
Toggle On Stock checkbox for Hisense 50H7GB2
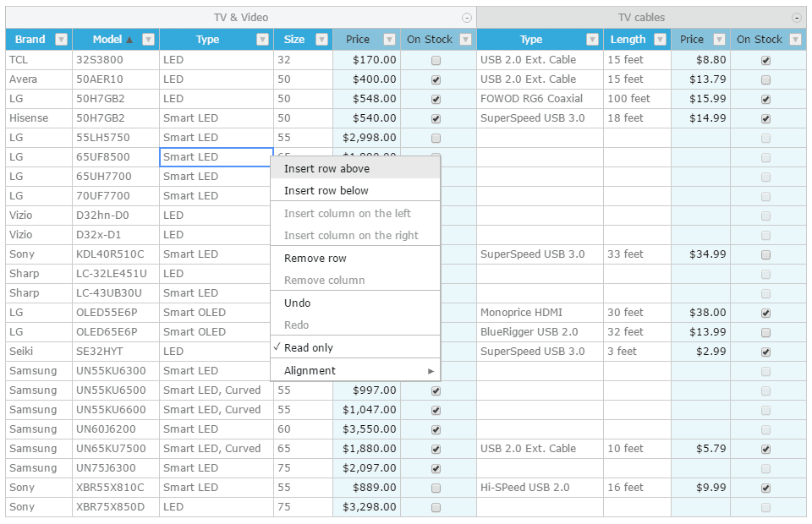click(436, 119)
